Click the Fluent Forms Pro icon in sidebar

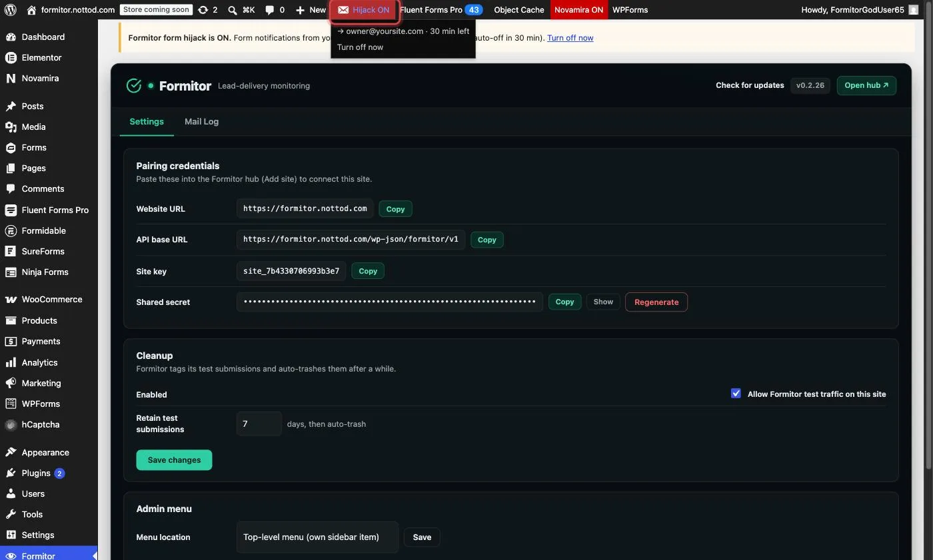point(11,210)
